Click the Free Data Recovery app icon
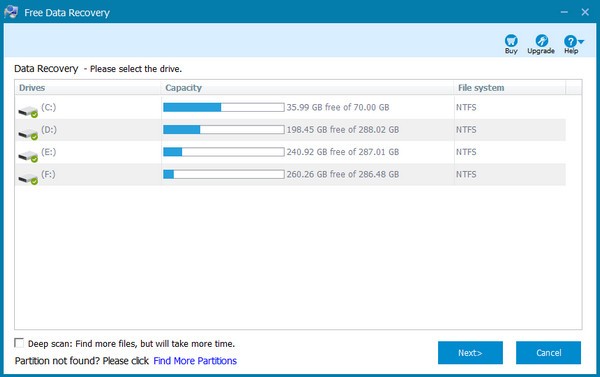This screenshot has width=600, height=377. (11, 12)
